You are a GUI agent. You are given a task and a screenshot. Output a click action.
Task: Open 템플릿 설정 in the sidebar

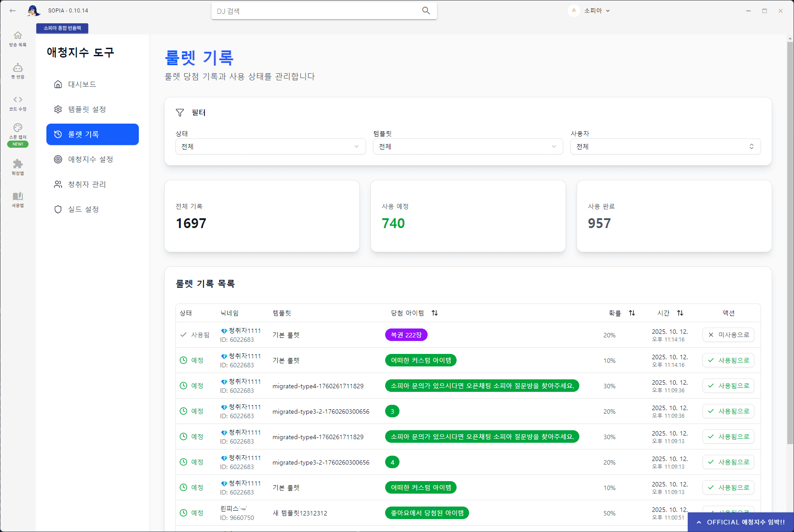[x=87, y=109]
